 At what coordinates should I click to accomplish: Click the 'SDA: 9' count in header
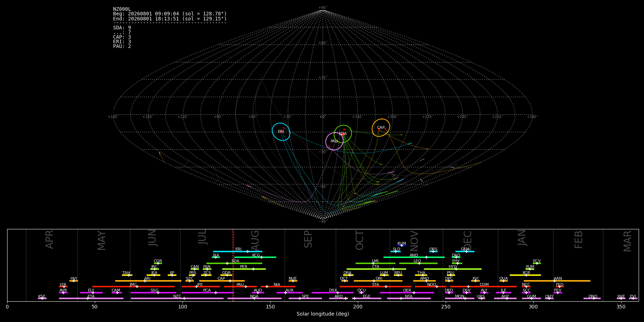[122, 28]
